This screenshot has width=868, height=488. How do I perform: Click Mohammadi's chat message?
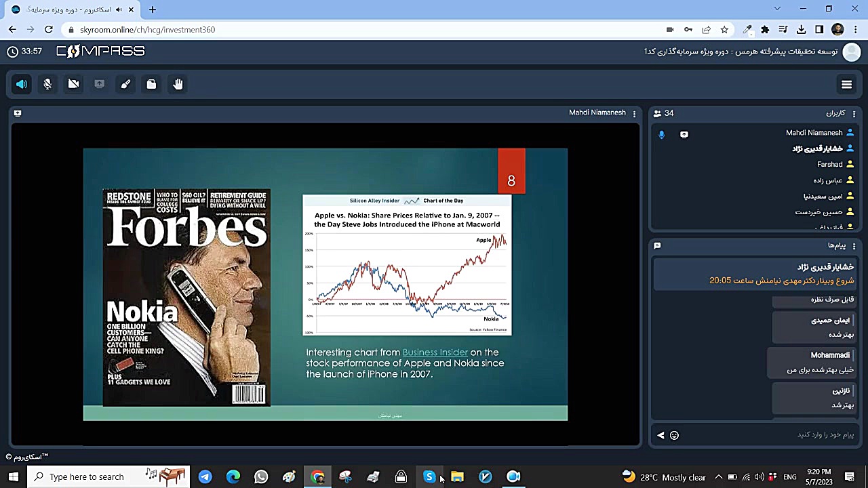tap(811, 363)
